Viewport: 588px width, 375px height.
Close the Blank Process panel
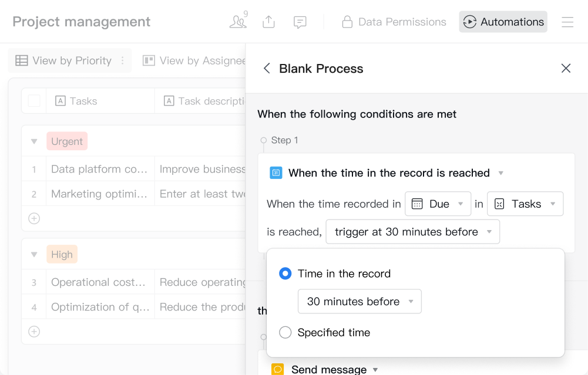[x=566, y=69]
